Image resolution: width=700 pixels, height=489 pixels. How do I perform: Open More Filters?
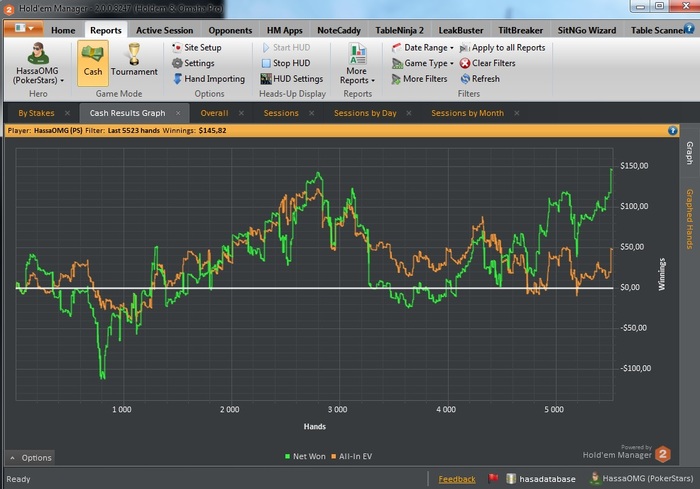point(419,79)
